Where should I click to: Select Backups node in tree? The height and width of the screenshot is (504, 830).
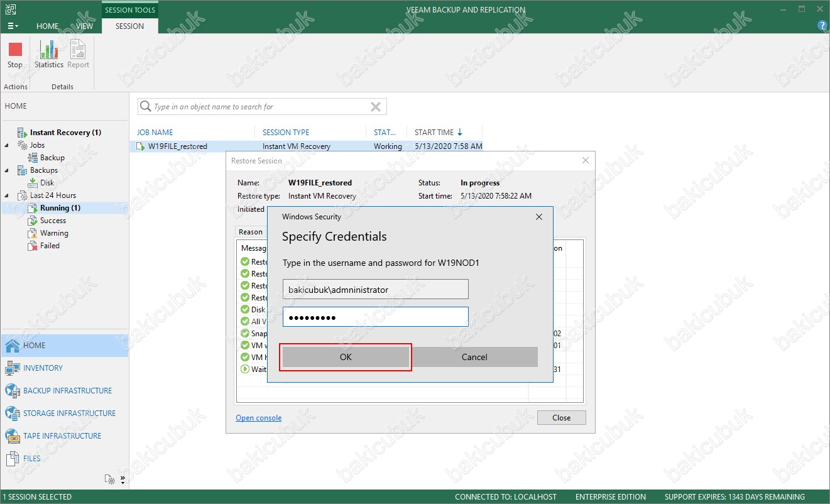point(43,170)
